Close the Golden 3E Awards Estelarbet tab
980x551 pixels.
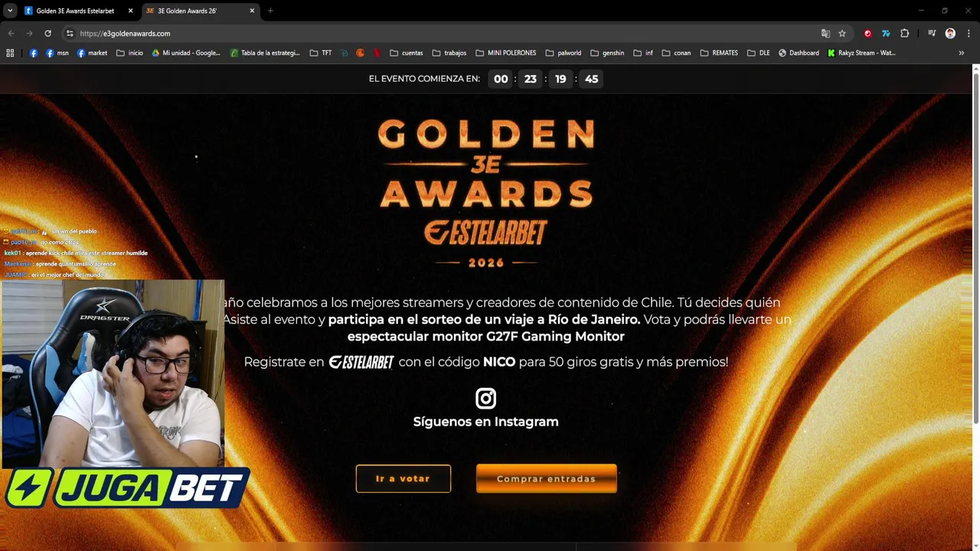tap(131, 11)
